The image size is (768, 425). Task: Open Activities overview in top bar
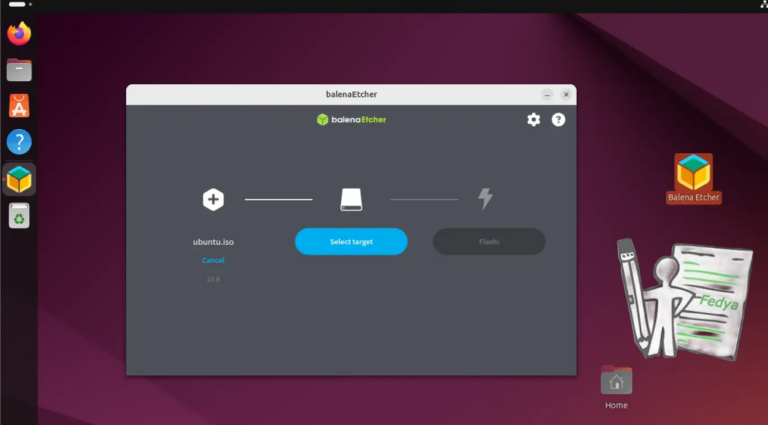[20, 4]
